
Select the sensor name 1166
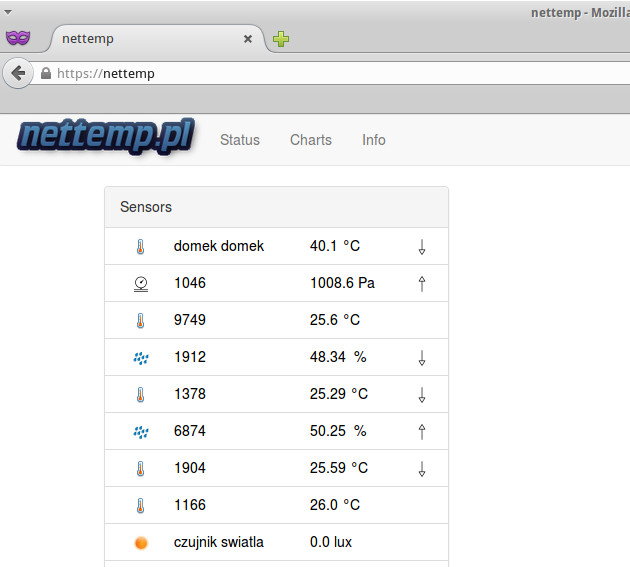190,505
